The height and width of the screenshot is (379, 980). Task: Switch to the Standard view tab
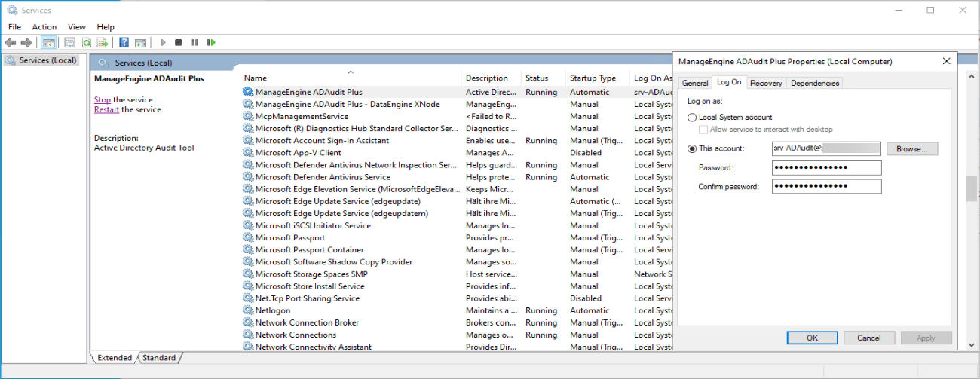[x=159, y=358]
